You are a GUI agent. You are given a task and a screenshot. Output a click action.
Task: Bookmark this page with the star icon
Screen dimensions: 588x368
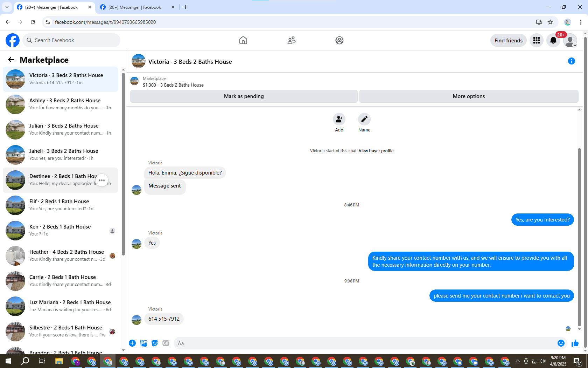pyautogui.click(x=550, y=22)
